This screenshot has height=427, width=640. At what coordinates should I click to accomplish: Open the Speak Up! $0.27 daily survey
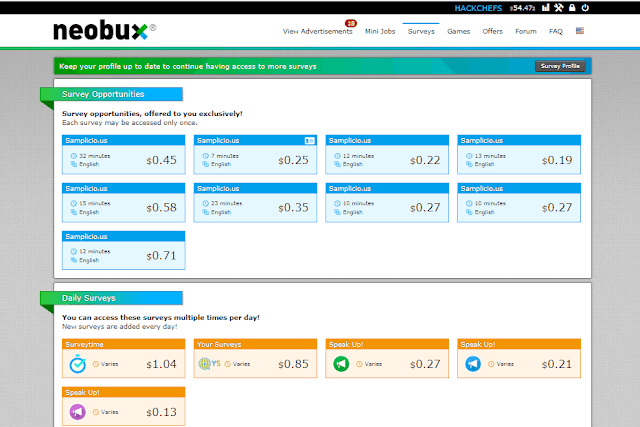[387, 358]
